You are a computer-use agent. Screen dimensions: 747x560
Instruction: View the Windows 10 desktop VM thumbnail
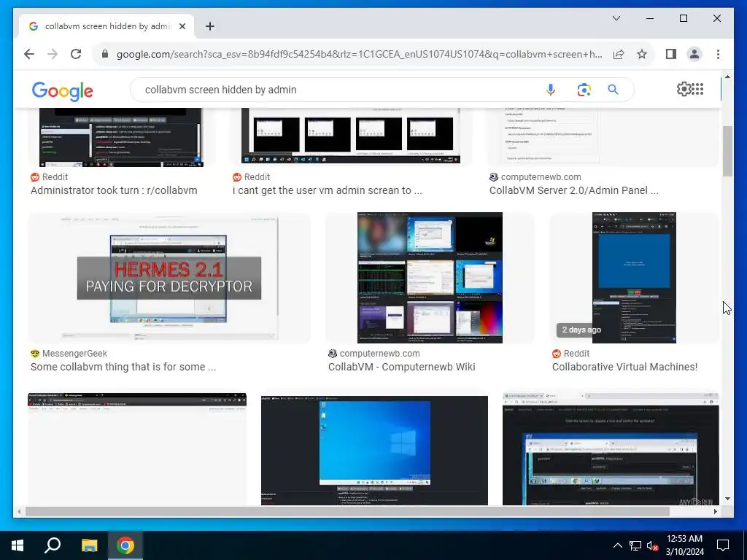[374, 450]
